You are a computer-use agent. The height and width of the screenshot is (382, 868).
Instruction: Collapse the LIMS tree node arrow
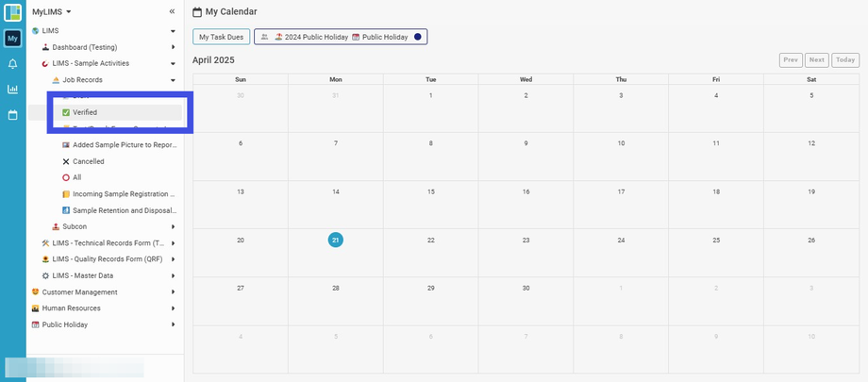[173, 31]
